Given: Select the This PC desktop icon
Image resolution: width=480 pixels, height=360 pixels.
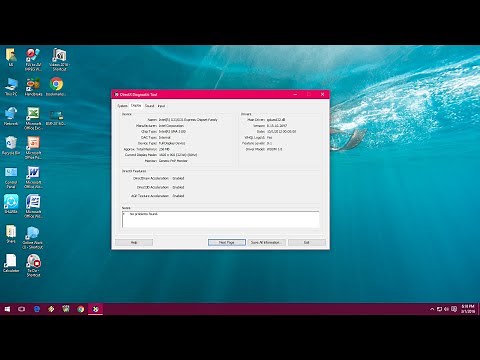Looking at the screenshot, I should point(11,87).
